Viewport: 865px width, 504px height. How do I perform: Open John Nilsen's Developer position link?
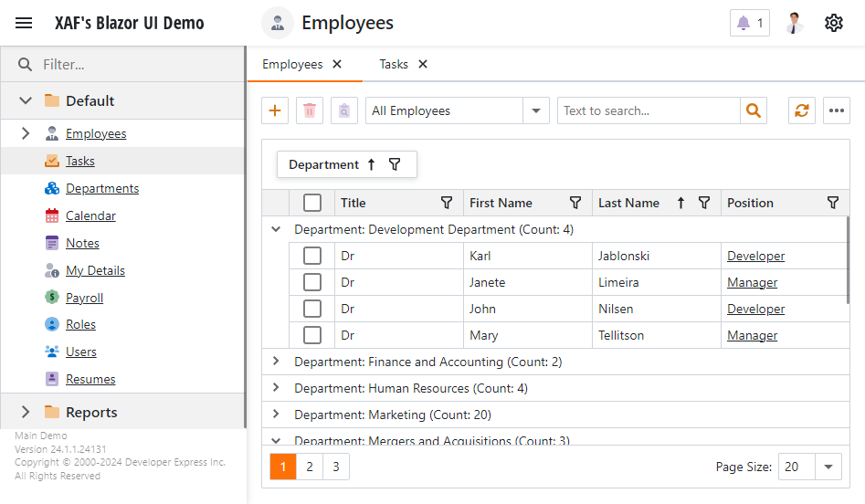tap(755, 309)
